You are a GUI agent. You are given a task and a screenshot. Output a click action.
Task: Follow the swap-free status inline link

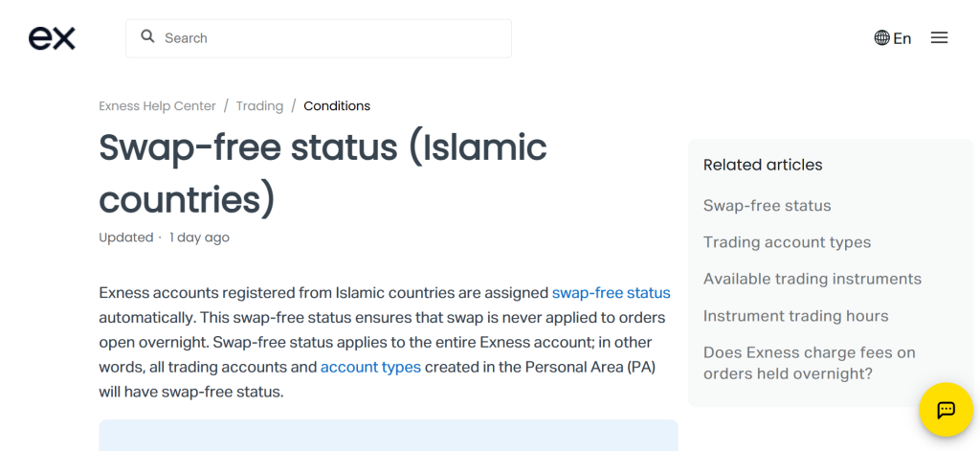tap(612, 293)
